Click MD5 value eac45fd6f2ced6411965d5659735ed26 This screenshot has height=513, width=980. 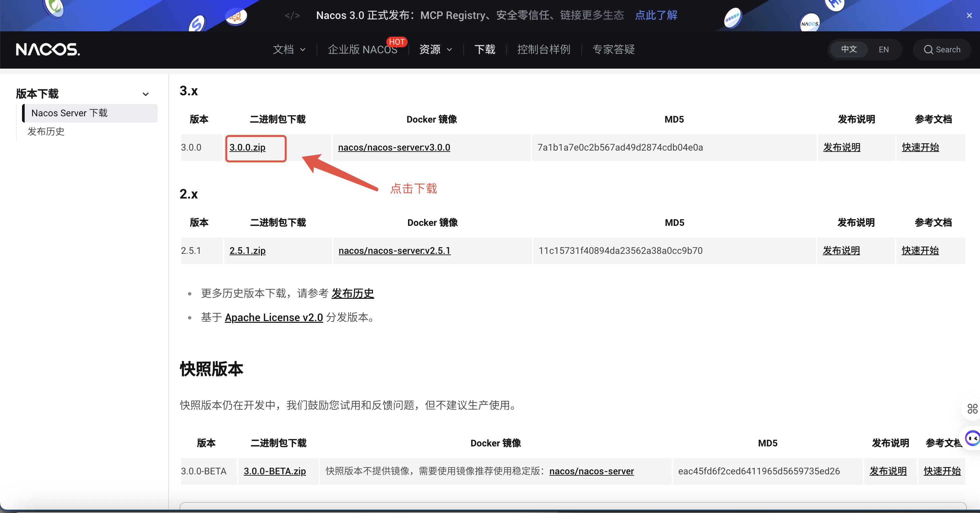click(759, 471)
